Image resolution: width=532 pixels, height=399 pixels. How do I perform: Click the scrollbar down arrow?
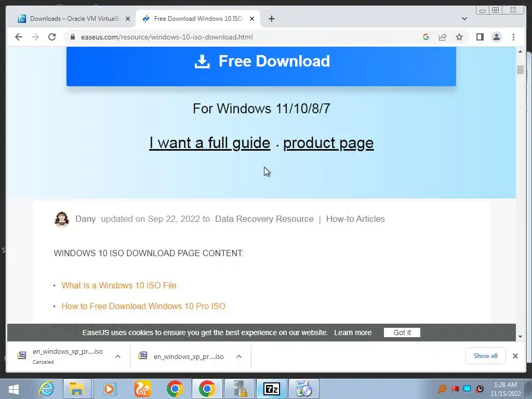[520, 337]
